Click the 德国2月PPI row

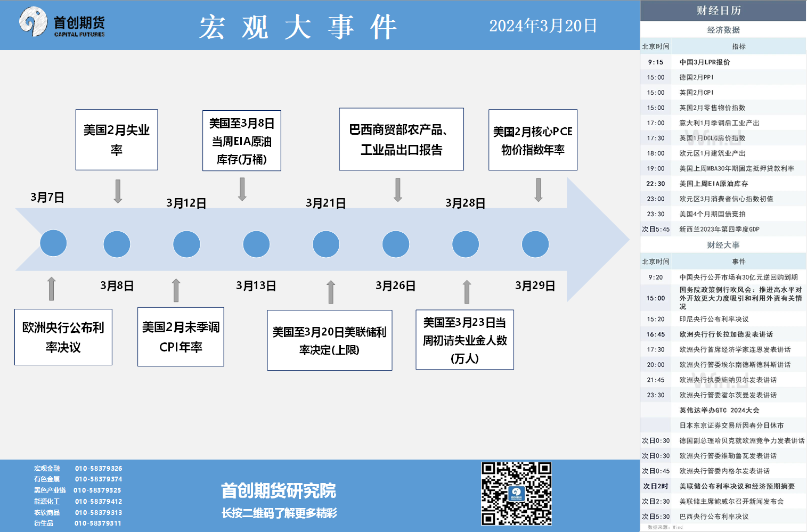723,77
